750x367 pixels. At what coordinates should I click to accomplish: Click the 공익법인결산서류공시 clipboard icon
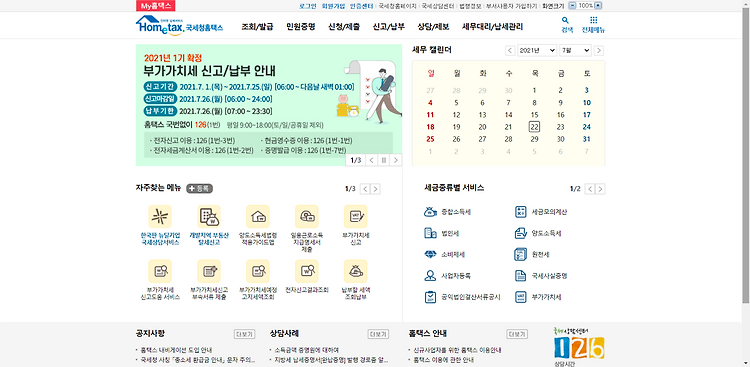[x=430, y=297]
